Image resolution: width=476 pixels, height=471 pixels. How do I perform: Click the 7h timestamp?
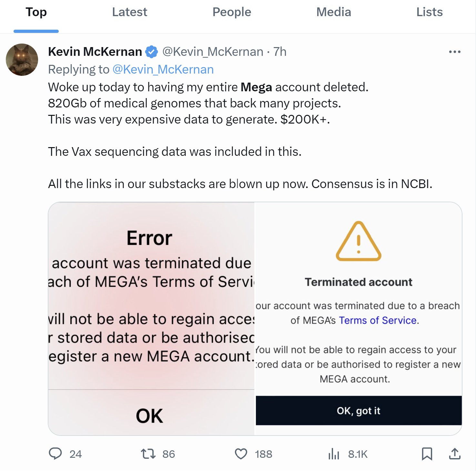(x=280, y=52)
